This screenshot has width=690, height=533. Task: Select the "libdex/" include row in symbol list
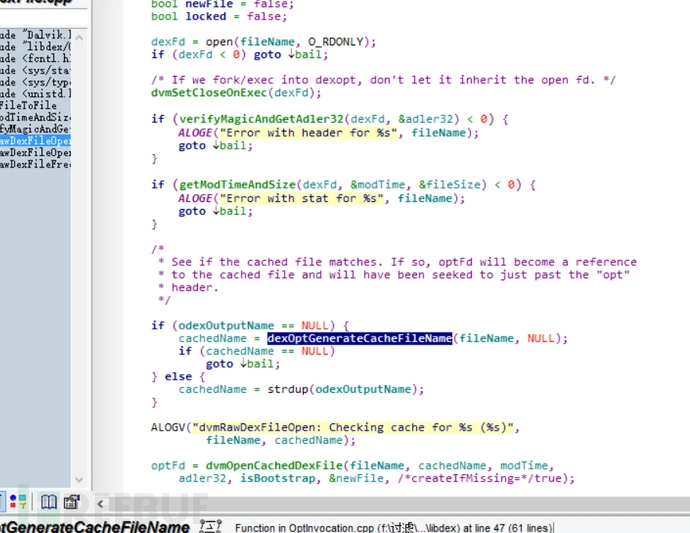[x=35, y=47]
